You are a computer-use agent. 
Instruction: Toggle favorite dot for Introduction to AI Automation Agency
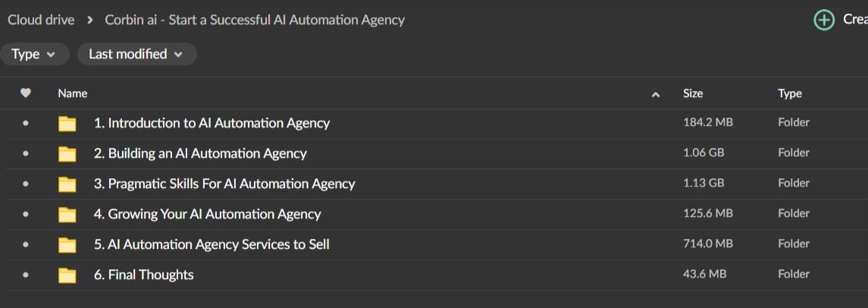click(26, 123)
